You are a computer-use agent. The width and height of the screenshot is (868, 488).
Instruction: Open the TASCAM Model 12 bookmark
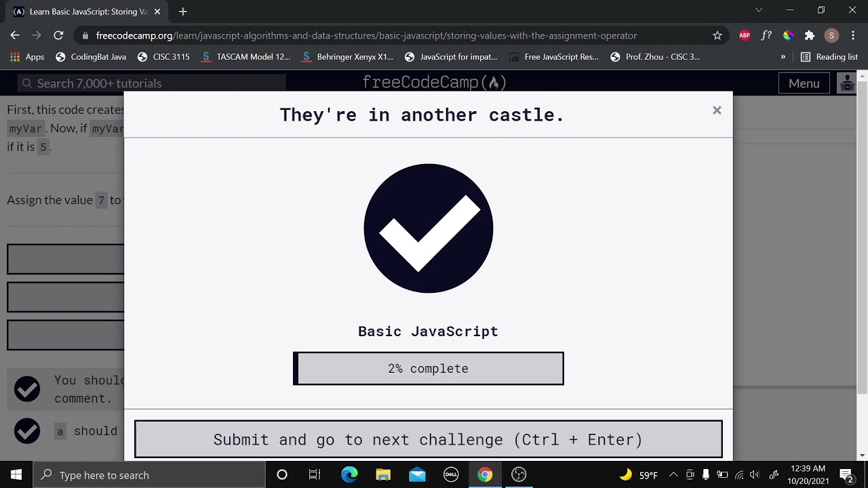(245, 57)
